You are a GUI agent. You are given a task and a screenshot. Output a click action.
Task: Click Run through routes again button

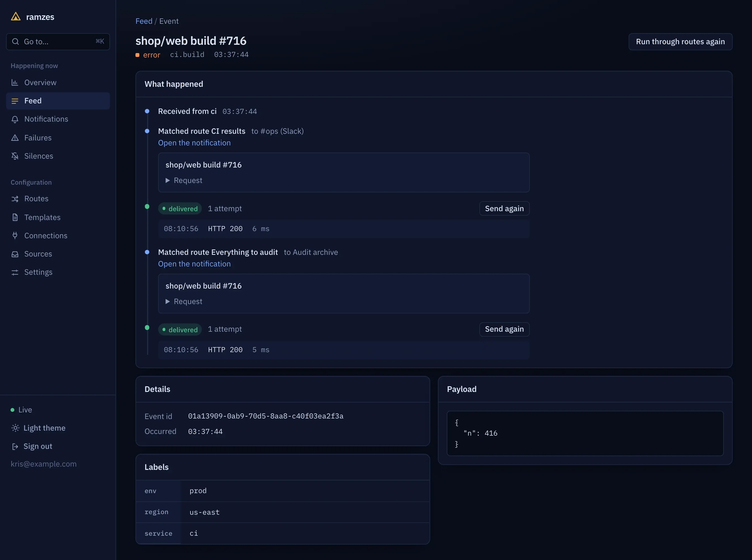pyautogui.click(x=680, y=41)
